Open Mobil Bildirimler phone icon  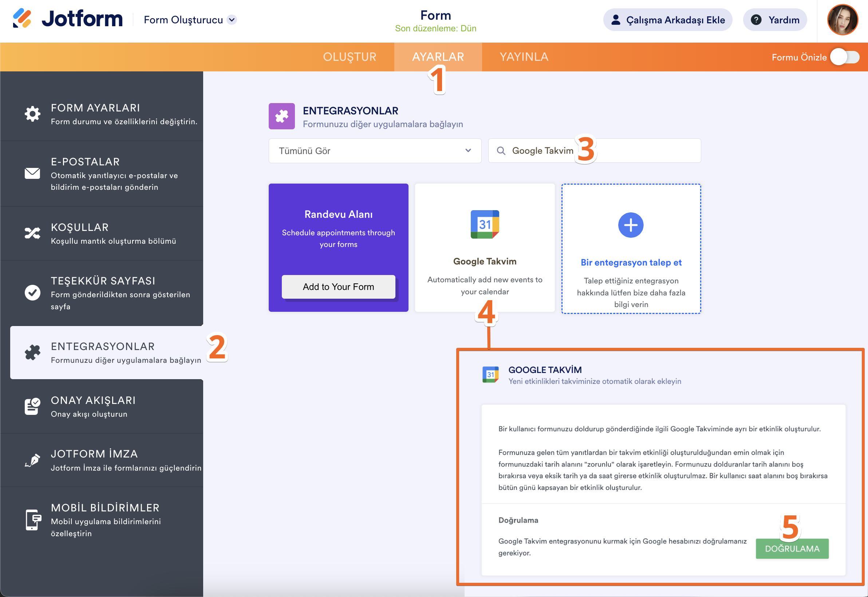pyautogui.click(x=32, y=519)
